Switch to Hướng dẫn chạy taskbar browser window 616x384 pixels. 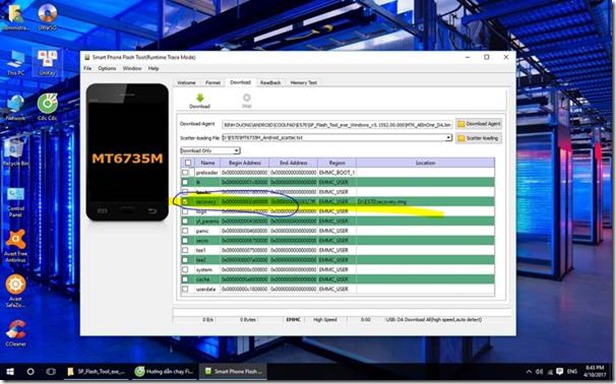[x=164, y=371]
